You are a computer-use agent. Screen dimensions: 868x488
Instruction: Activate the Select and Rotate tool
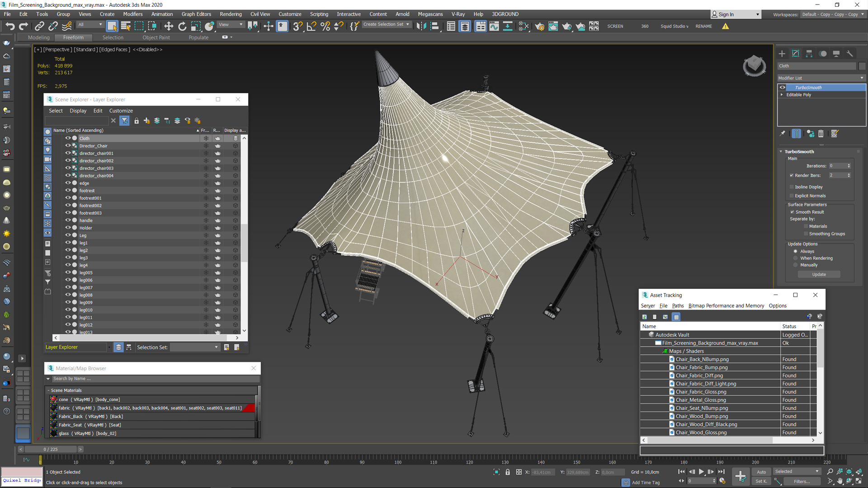point(182,26)
